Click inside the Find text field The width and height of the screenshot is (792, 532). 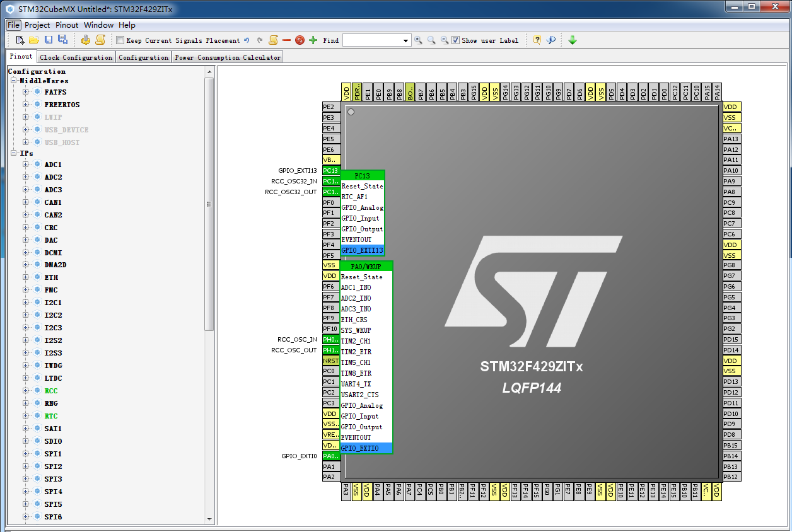click(371, 40)
